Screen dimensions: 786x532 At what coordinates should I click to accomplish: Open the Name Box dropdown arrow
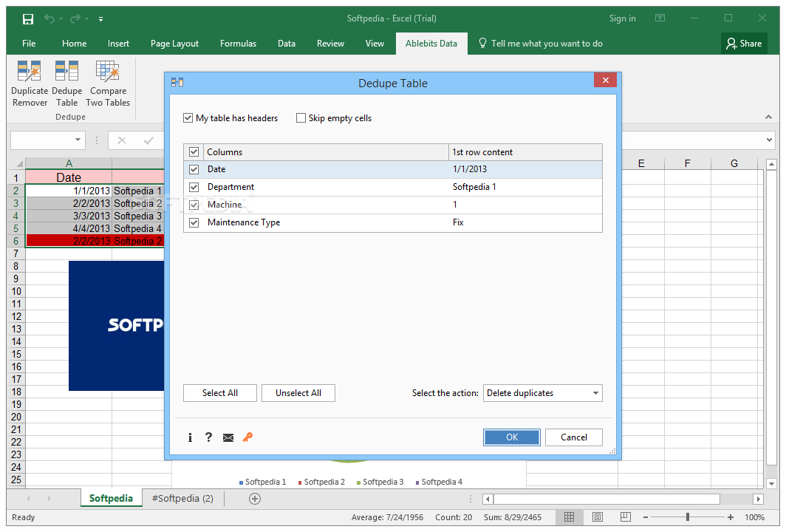[78, 140]
